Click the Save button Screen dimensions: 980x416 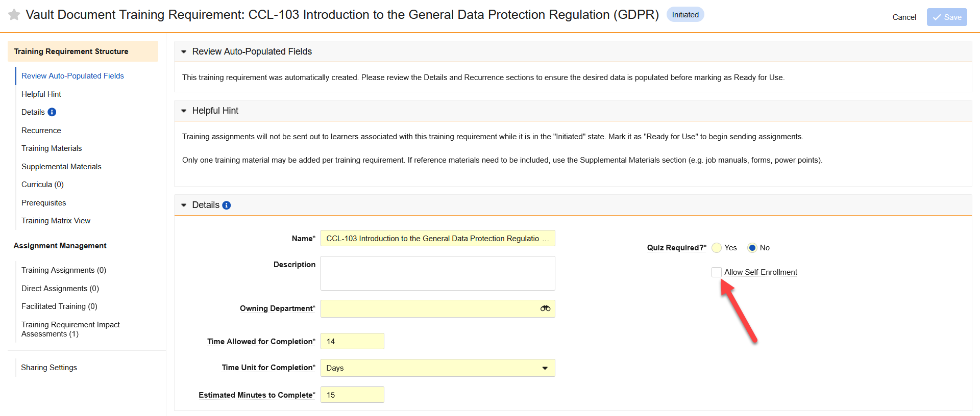pos(947,17)
